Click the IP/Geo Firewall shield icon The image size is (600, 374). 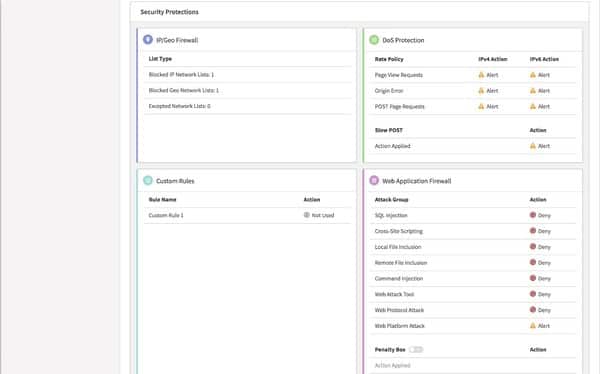(x=148, y=39)
